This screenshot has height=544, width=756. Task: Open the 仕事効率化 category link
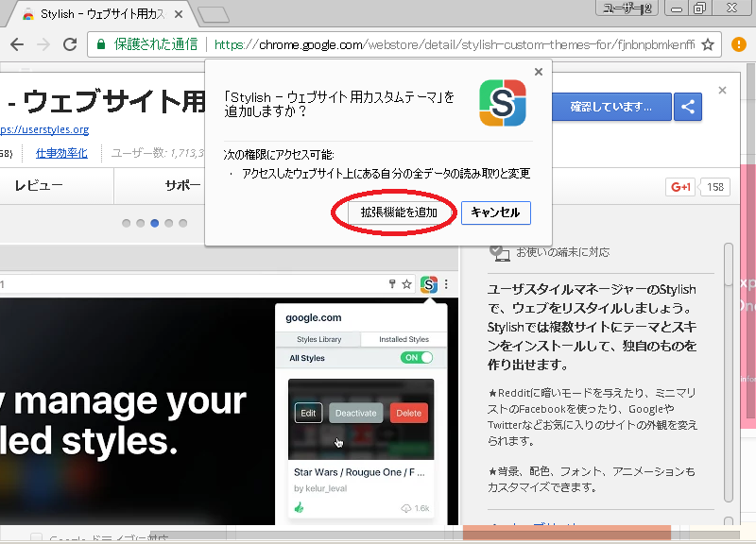(x=61, y=153)
